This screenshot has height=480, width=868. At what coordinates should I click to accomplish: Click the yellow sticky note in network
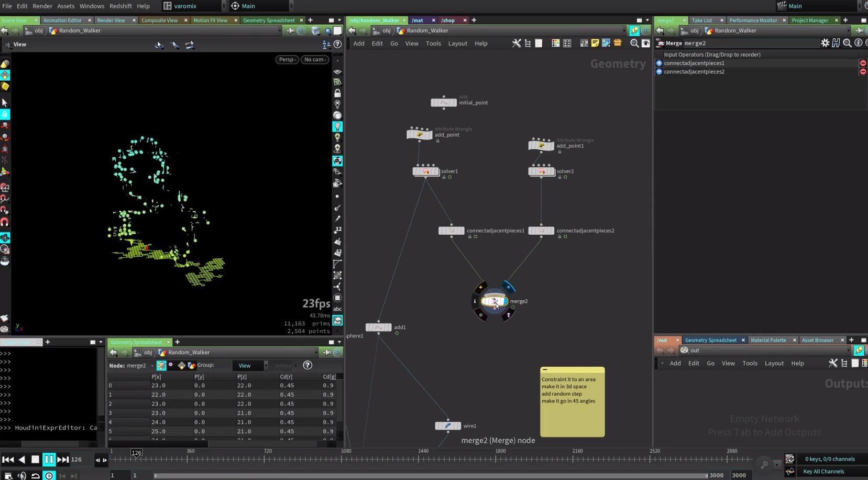[x=572, y=402]
